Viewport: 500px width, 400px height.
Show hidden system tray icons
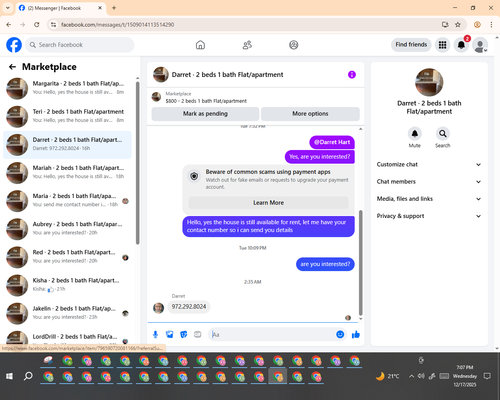tap(411, 376)
